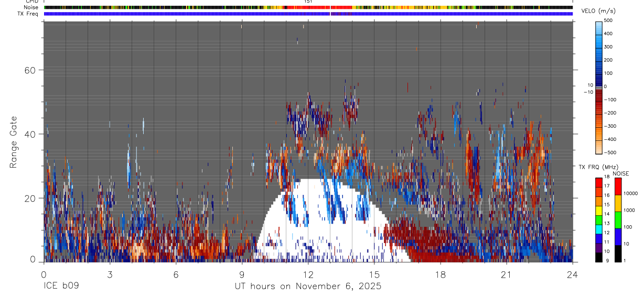
Task: Click the 'Range Gate' y-axis label
Action: (x=13, y=141)
